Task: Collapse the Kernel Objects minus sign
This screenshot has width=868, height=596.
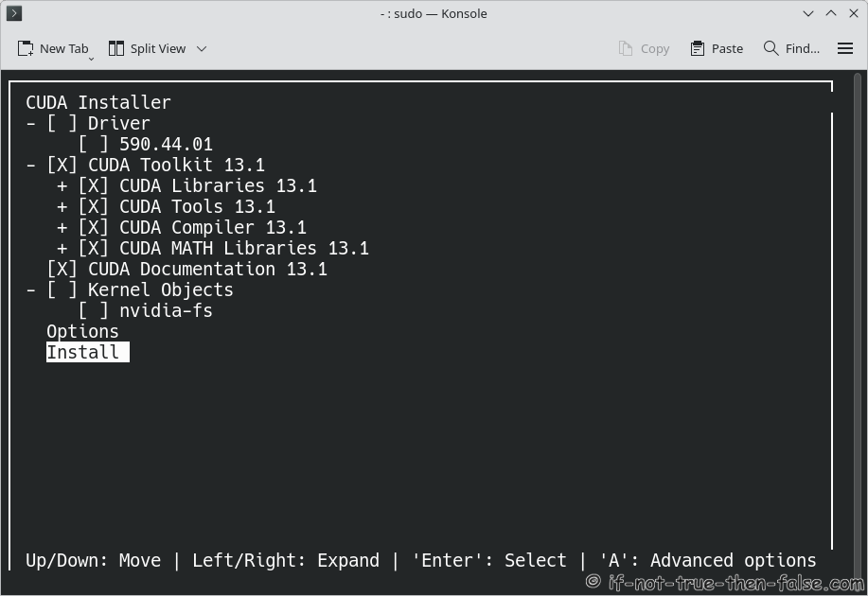Action: coord(31,290)
